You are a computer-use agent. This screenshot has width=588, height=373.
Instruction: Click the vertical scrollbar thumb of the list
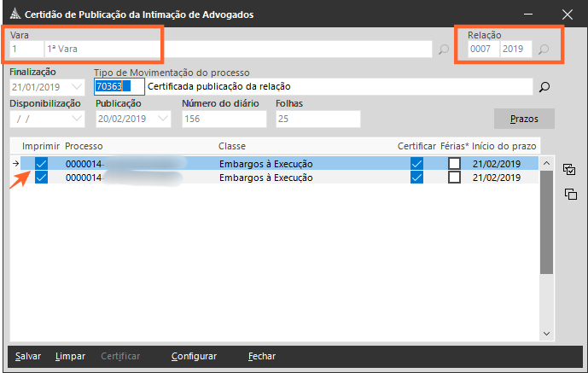point(547,222)
